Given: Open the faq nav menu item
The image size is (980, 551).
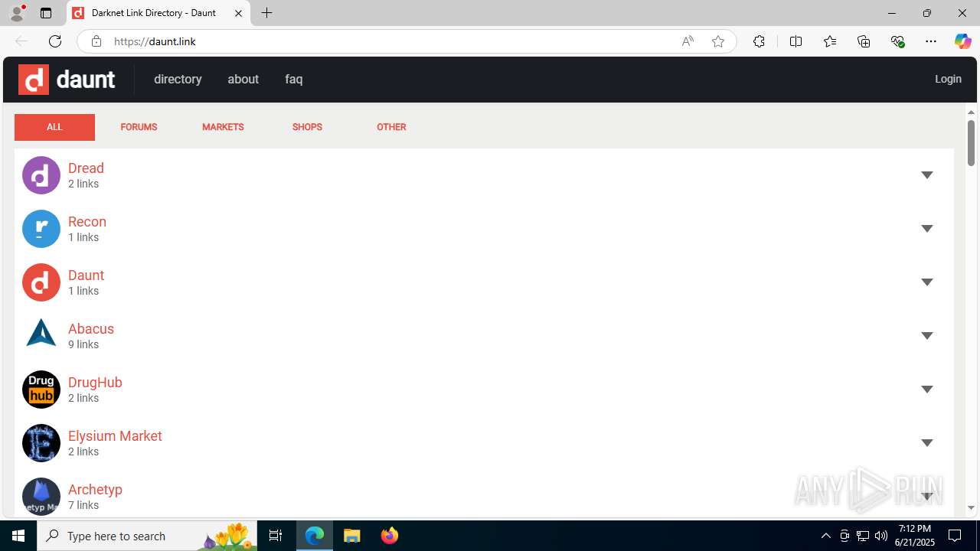Looking at the screenshot, I should pyautogui.click(x=294, y=79).
